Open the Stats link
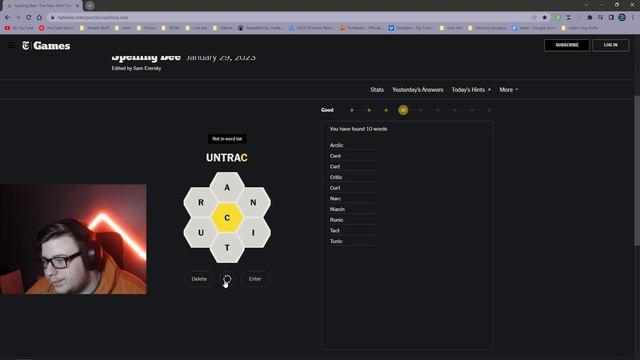The width and height of the screenshot is (640, 360). point(377,90)
